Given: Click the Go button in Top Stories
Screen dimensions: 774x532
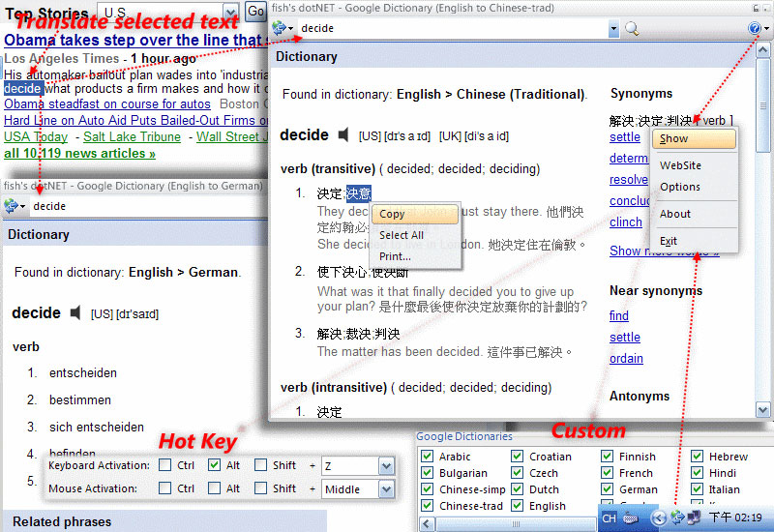Looking at the screenshot, I should coord(255,11).
